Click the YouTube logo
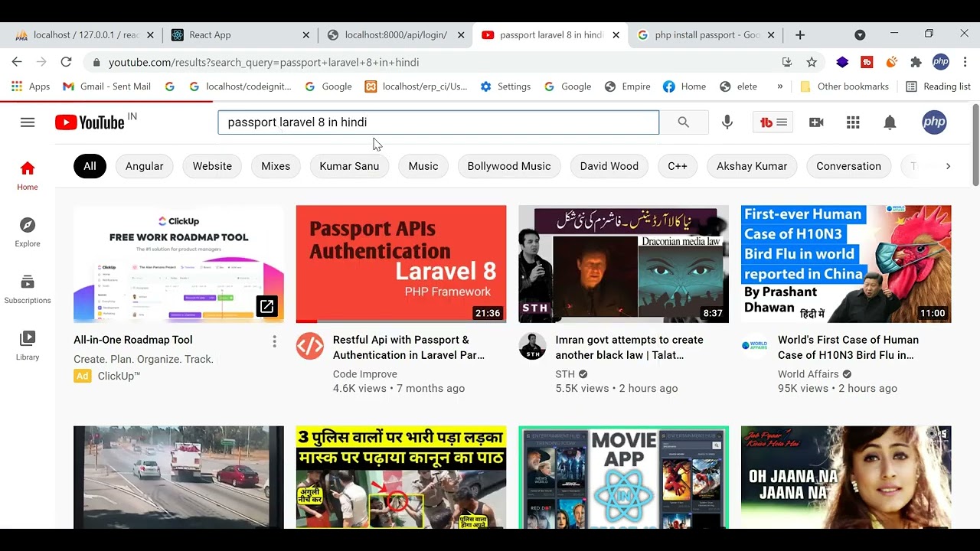This screenshot has width=980, height=551. pyautogui.click(x=90, y=122)
